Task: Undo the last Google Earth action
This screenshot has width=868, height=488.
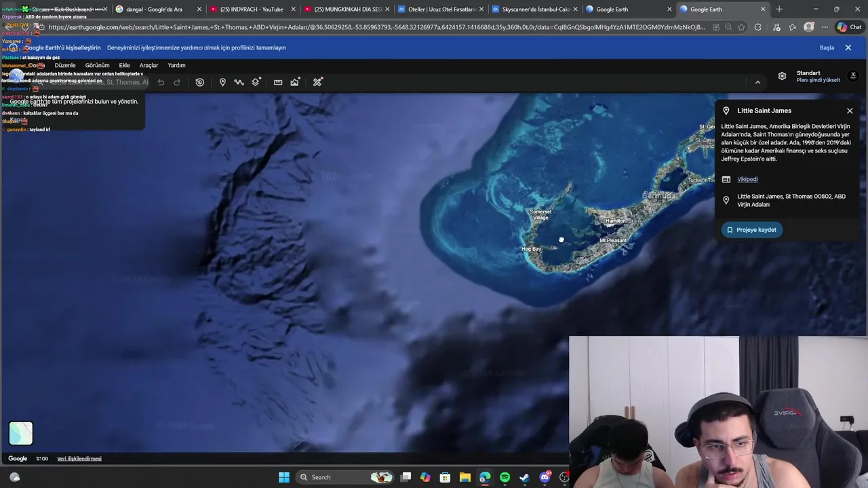Action: 161,82
